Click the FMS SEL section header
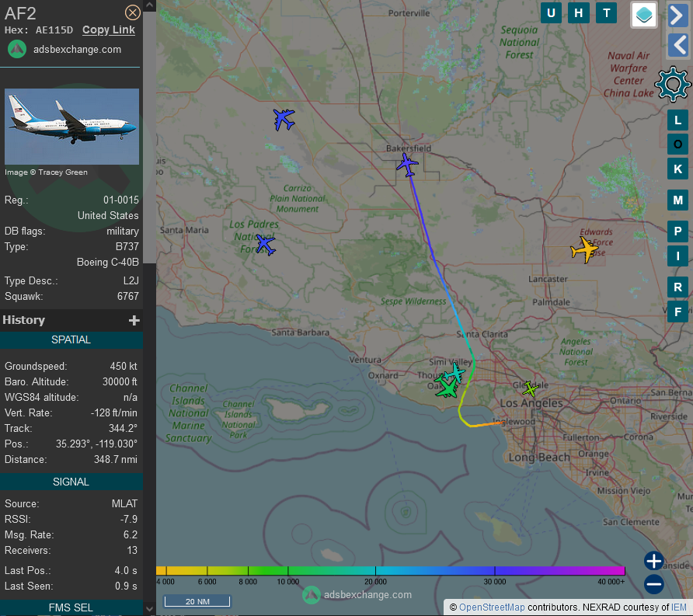The height and width of the screenshot is (616, 693). [71, 607]
